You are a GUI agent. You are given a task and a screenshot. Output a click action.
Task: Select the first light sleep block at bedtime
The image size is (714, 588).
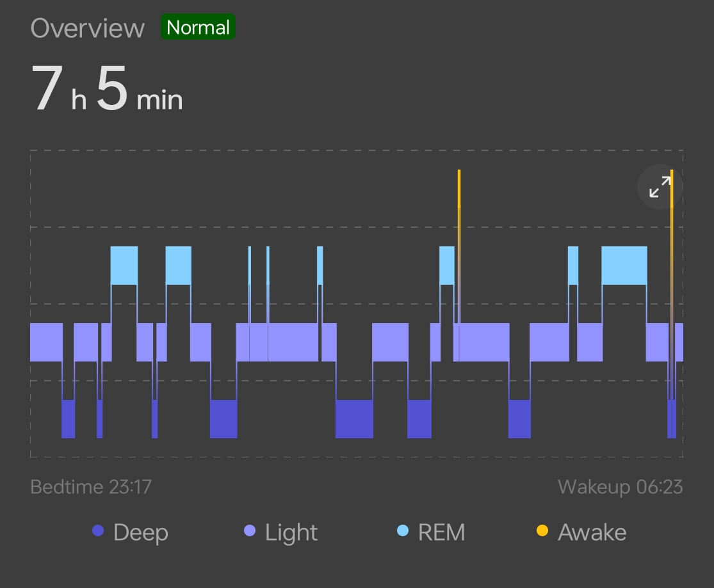pos(46,342)
